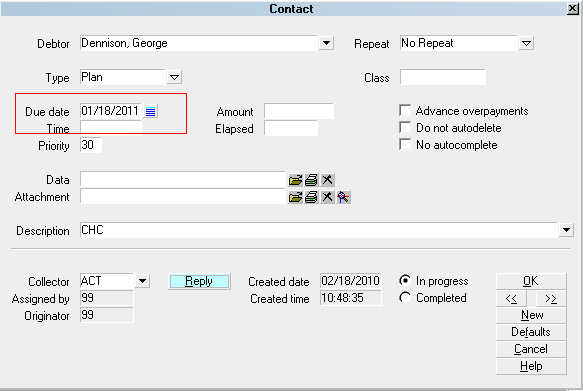Click the Description field containing CHC

coord(319,230)
